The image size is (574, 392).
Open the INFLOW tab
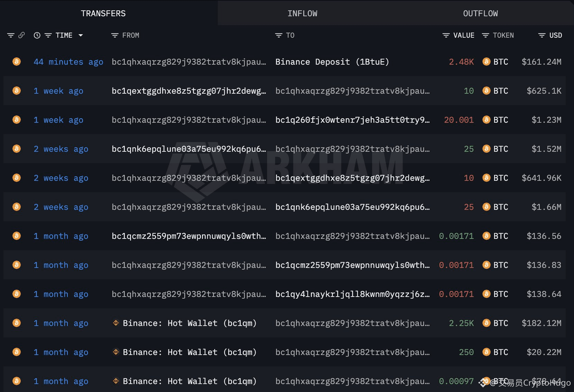coord(302,13)
